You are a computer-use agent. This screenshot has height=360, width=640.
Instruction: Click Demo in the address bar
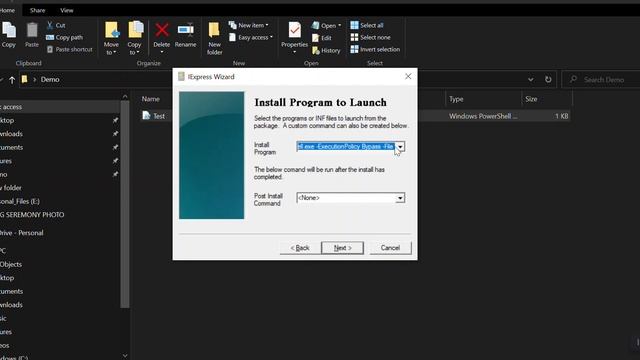coord(50,80)
